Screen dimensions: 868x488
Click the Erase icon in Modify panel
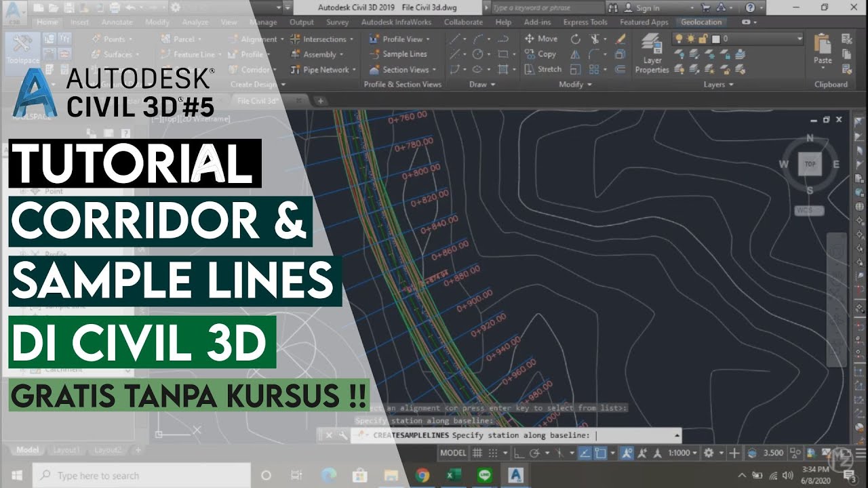tap(620, 39)
